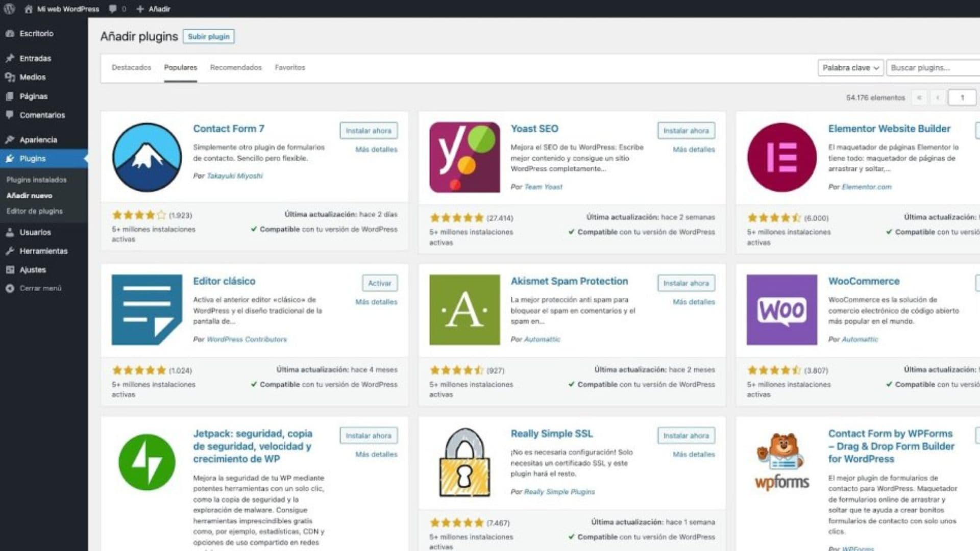Switch to the Recomendados tab
The image size is (980, 551).
point(235,67)
